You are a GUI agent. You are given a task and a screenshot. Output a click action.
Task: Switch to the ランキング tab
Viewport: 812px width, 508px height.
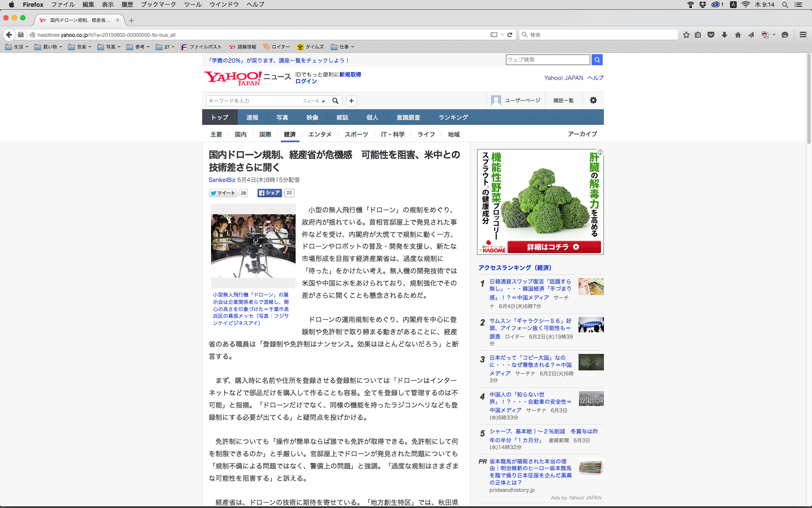[x=453, y=117]
